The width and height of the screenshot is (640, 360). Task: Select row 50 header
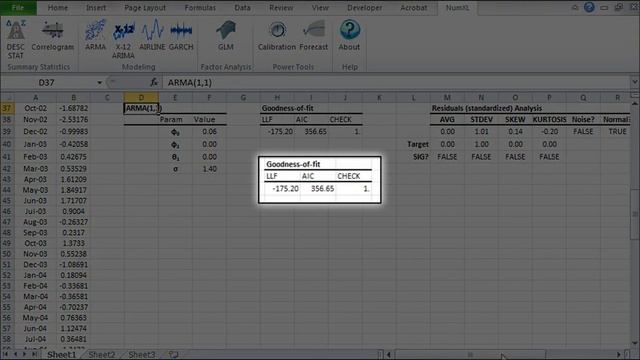(7, 254)
